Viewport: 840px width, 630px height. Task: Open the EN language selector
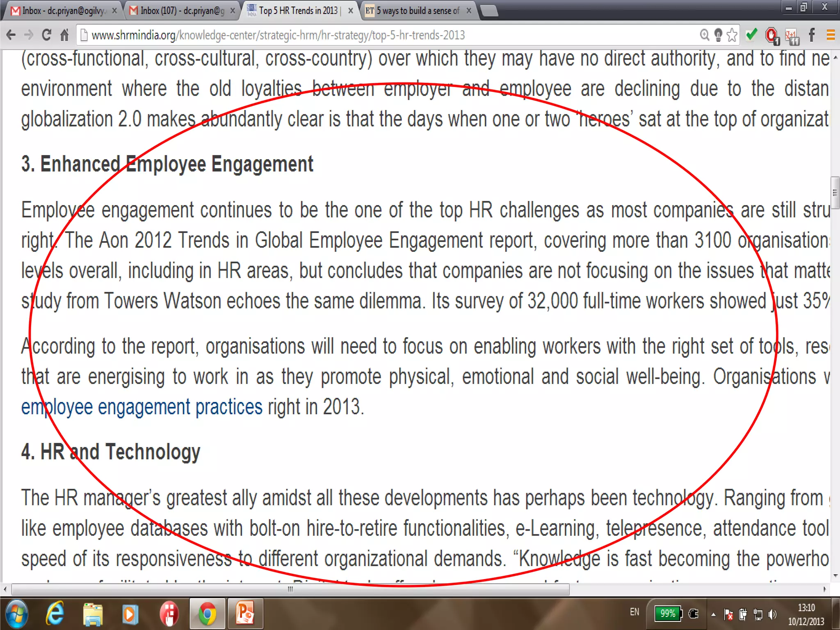635,612
